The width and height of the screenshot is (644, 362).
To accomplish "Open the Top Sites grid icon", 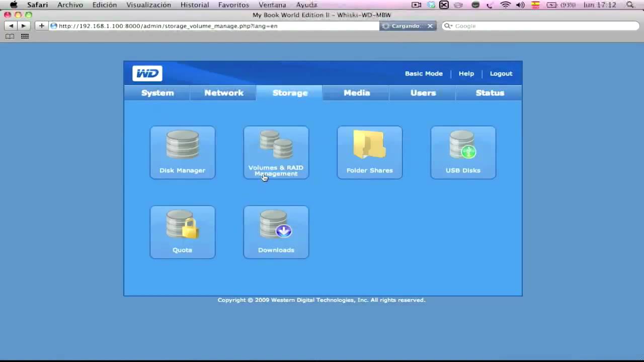I will [25, 36].
